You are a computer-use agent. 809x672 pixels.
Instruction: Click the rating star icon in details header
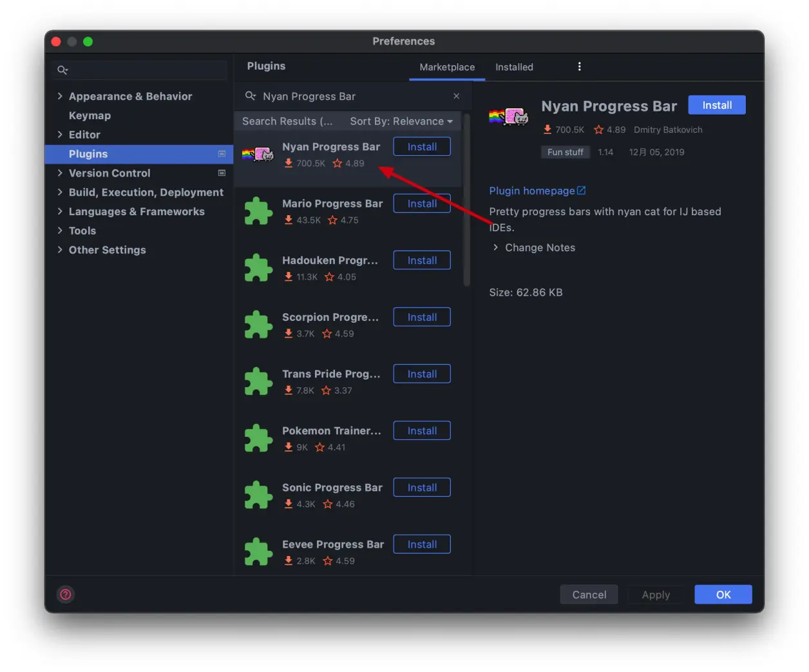point(598,130)
